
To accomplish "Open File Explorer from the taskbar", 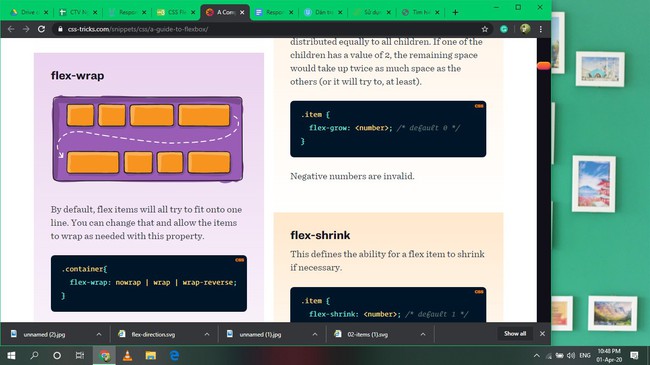I will click(150, 355).
